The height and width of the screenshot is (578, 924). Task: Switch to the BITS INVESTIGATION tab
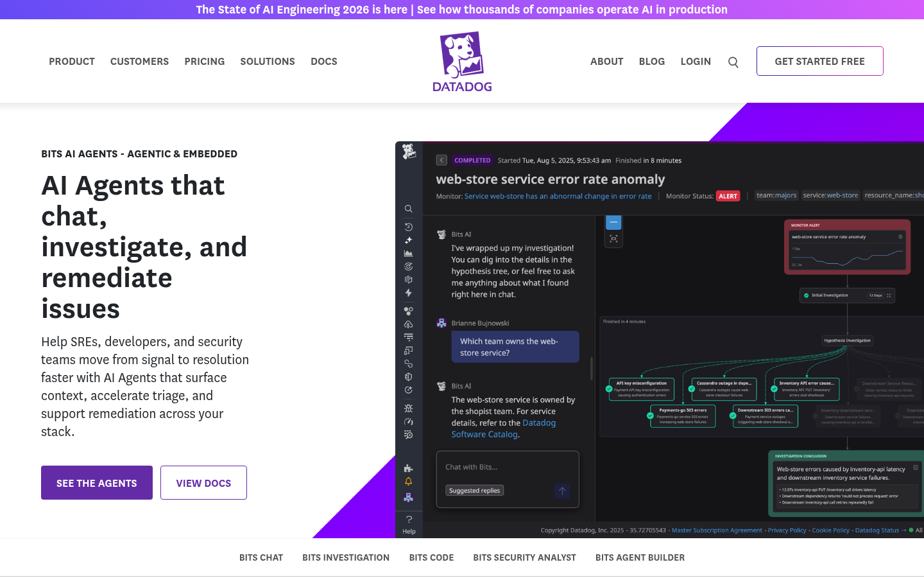coord(346,557)
